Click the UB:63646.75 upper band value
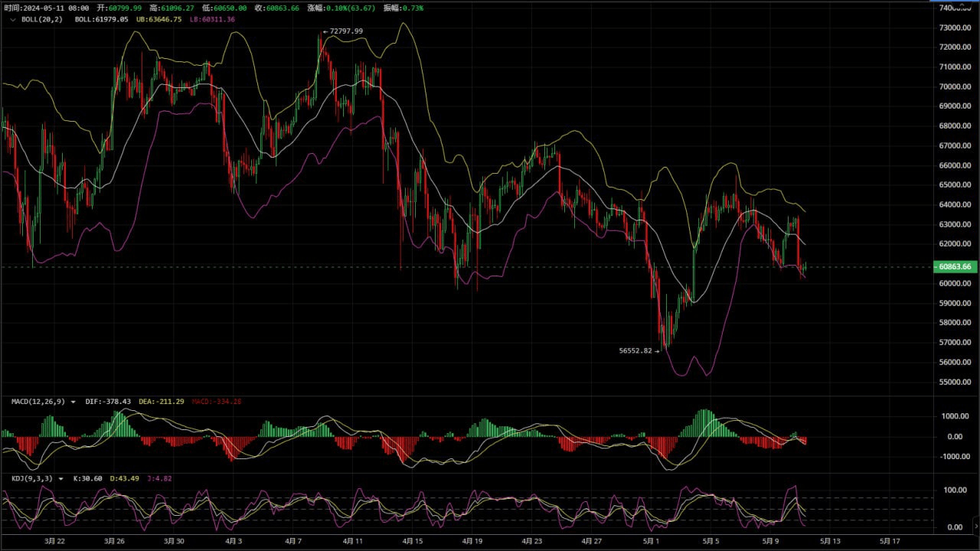 pyautogui.click(x=159, y=19)
